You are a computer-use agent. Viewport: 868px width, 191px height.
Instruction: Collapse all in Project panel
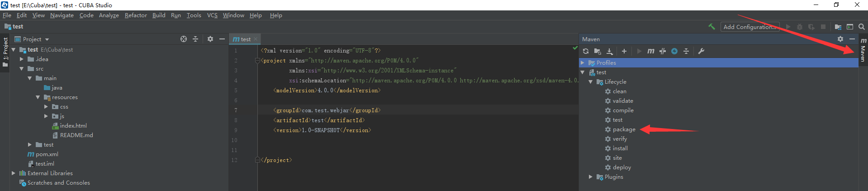(x=195, y=39)
